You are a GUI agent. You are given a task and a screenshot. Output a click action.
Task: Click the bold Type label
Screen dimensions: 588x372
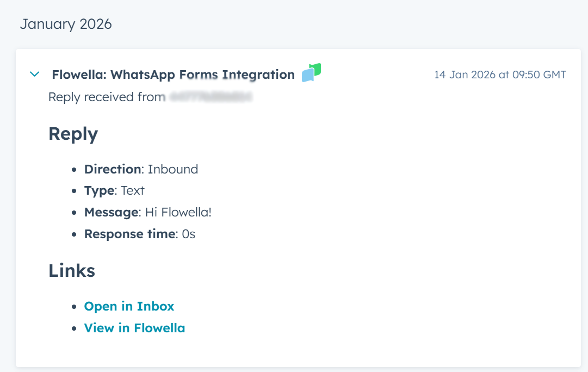pos(99,191)
